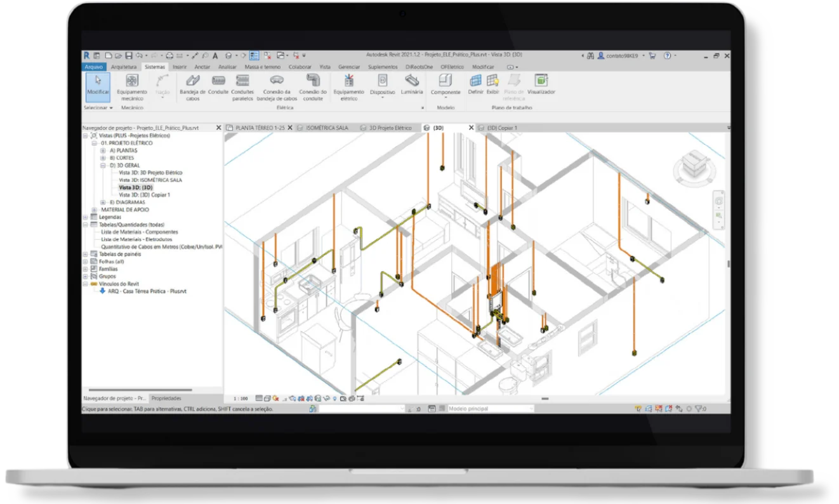839x504 pixels.
Task: Open the ISOMÉTRICA SALA view tab
Action: (328, 128)
